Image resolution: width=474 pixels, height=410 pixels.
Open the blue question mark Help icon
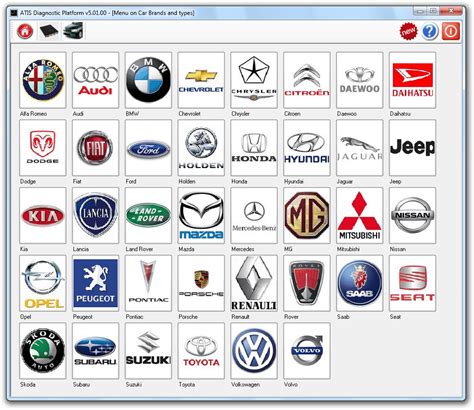(x=430, y=31)
